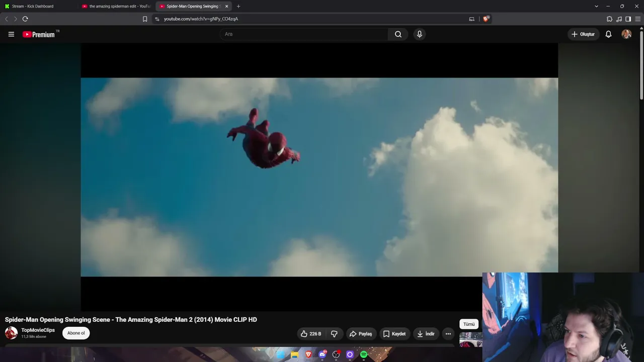Viewport: 644px width, 362px height.
Task: Switch to Stream - Kick Dashboard tab
Action: (38, 6)
